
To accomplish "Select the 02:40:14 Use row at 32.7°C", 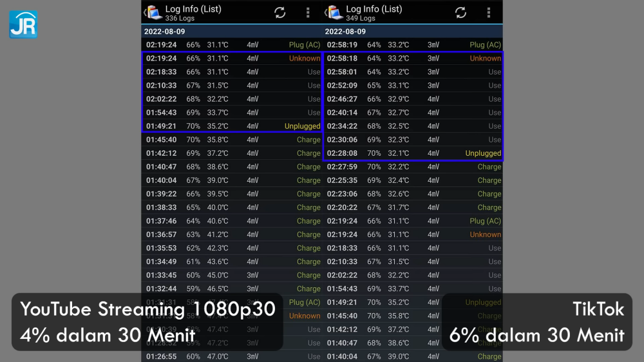I will click(x=413, y=112).
